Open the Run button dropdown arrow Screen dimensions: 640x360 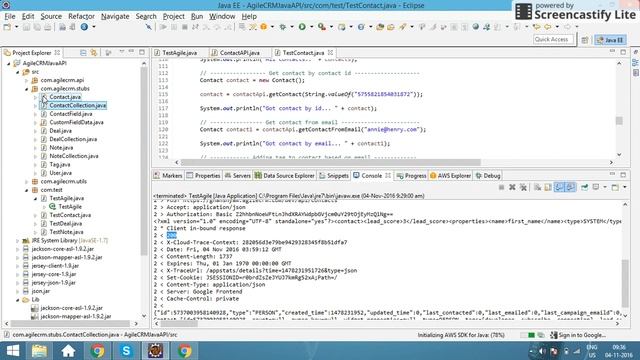pos(311,27)
